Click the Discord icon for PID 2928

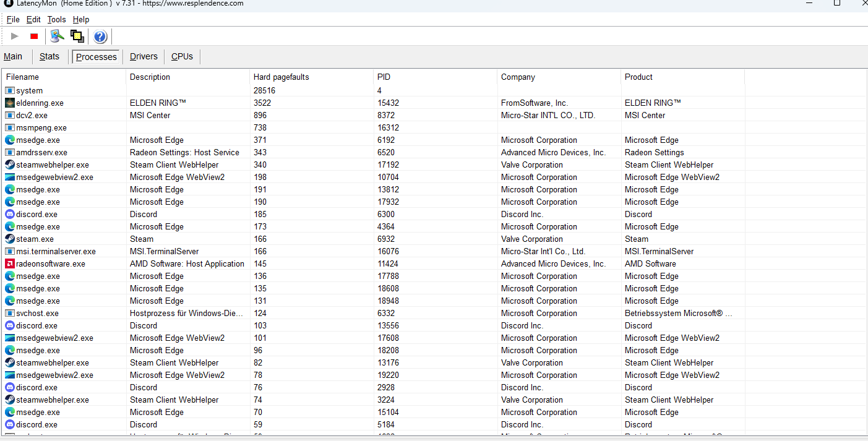pos(10,387)
